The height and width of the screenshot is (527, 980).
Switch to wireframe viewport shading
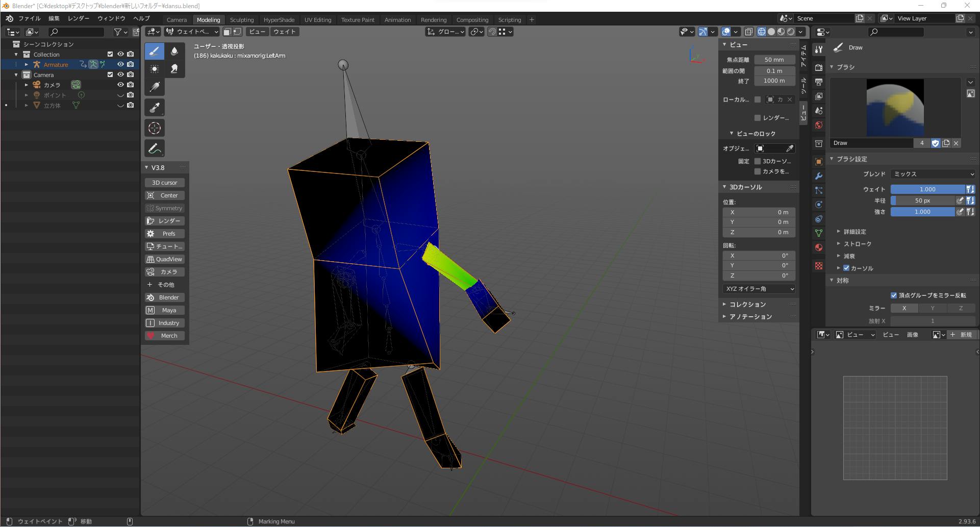pos(762,32)
